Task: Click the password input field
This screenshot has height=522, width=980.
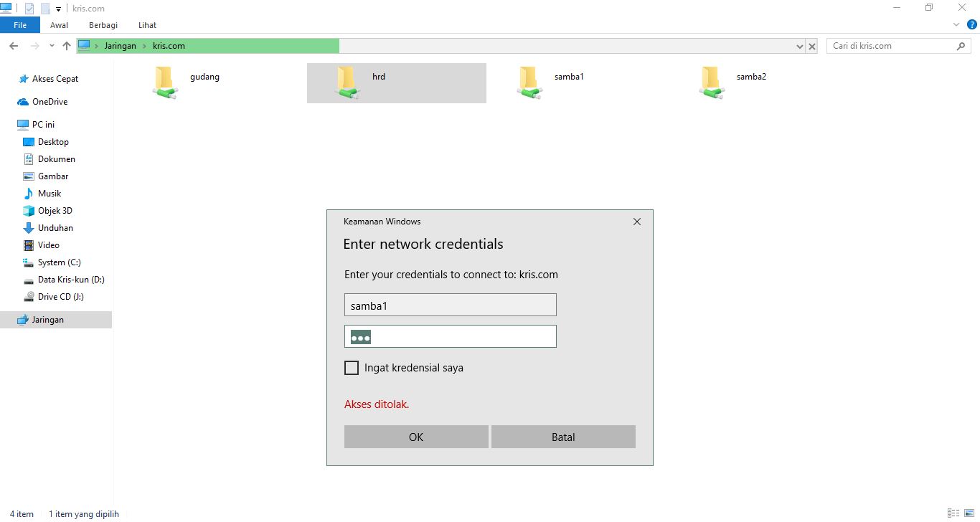Action: [x=451, y=337]
